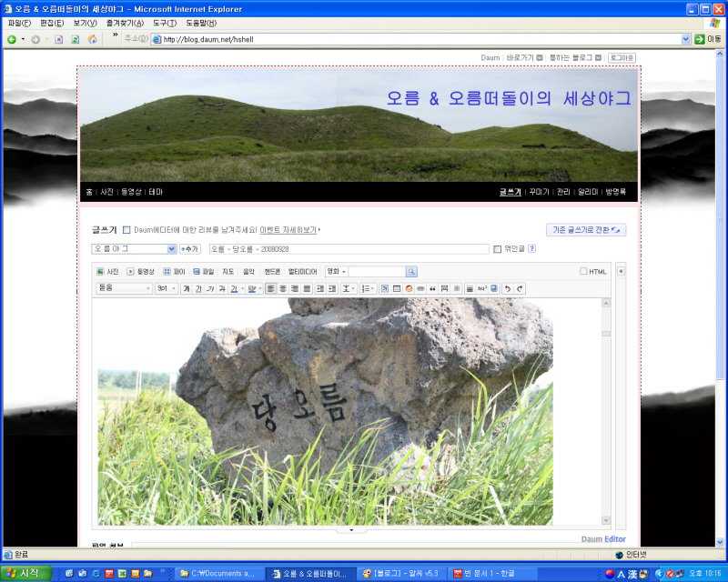Insert a video with the 동영상 button

pyautogui.click(x=141, y=272)
